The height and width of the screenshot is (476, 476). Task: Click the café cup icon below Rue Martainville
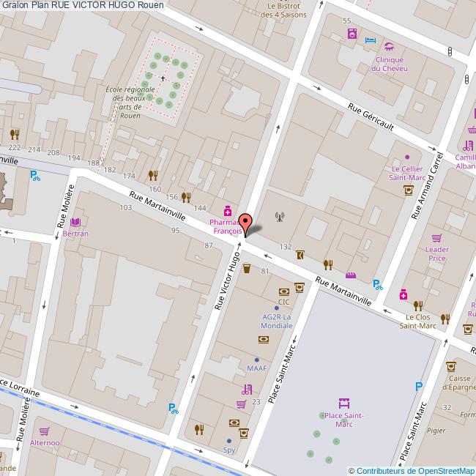pos(247,268)
